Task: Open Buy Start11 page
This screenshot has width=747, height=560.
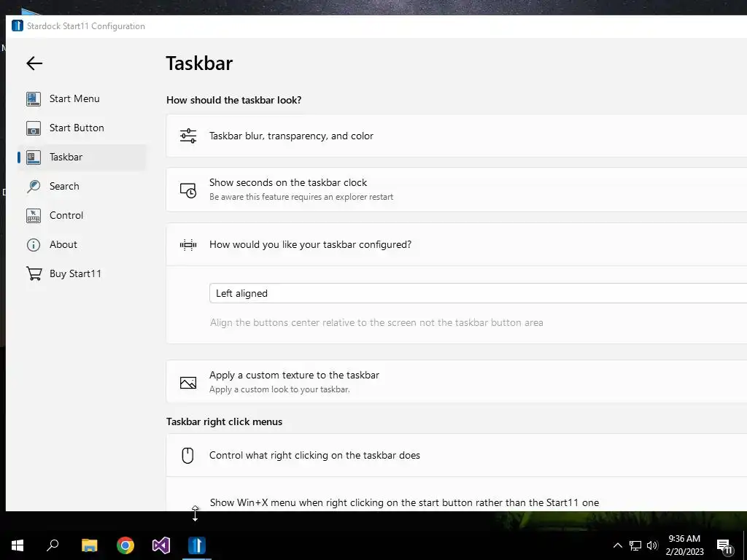Action: pyautogui.click(x=82, y=274)
